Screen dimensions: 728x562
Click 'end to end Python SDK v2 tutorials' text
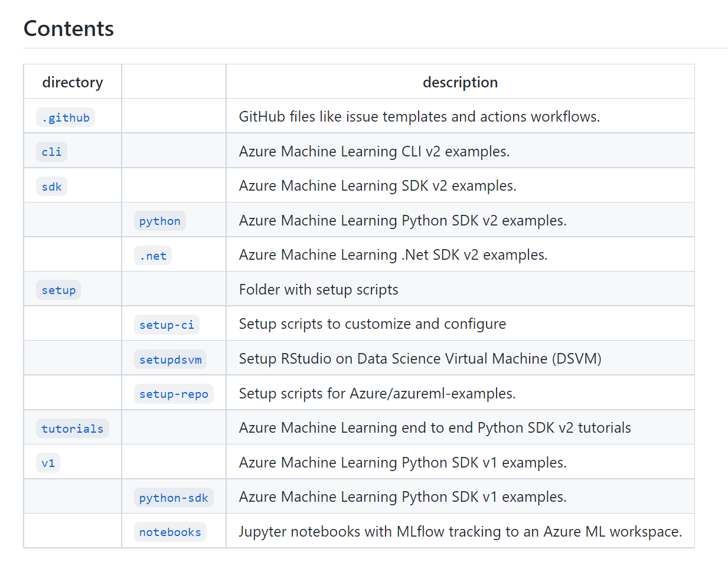pos(517,428)
